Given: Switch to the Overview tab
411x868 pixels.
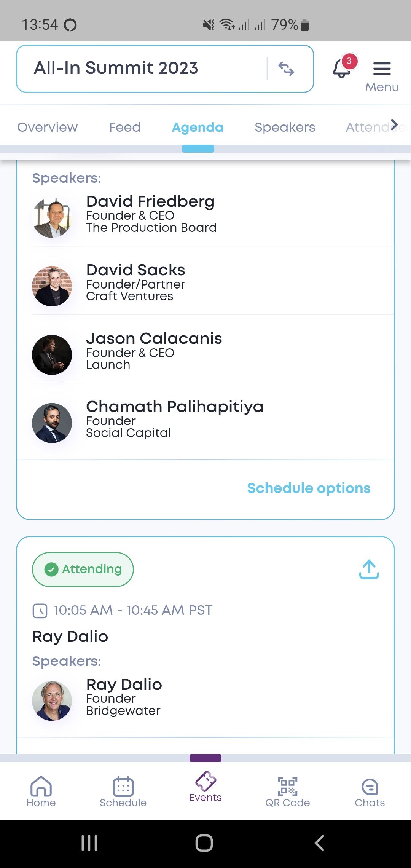Looking at the screenshot, I should pos(48,127).
